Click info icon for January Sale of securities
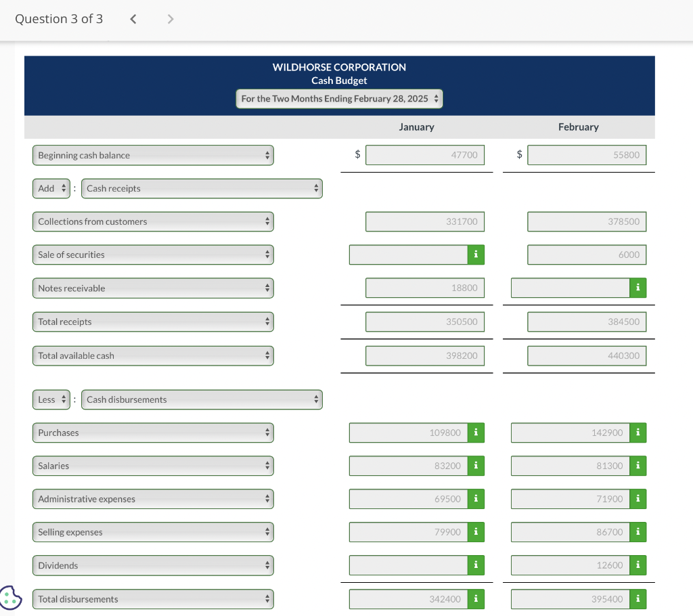The image size is (693, 616). tap(476, 255)
